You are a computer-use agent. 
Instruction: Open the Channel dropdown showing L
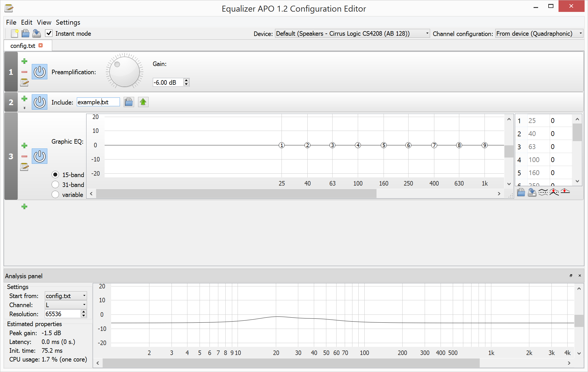pos(66,305)
